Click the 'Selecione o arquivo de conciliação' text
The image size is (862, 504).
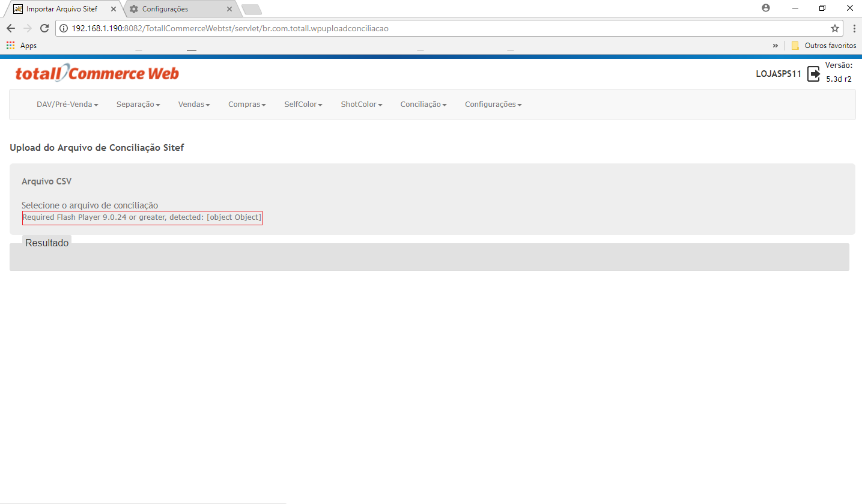click(x=90, y=205)
